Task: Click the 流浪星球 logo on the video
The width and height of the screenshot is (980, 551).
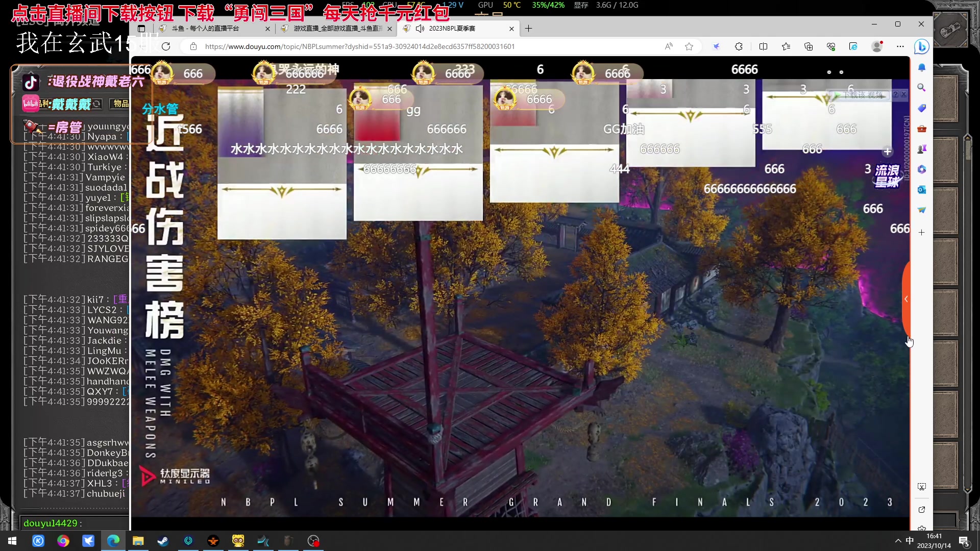Action: [887, 176]
